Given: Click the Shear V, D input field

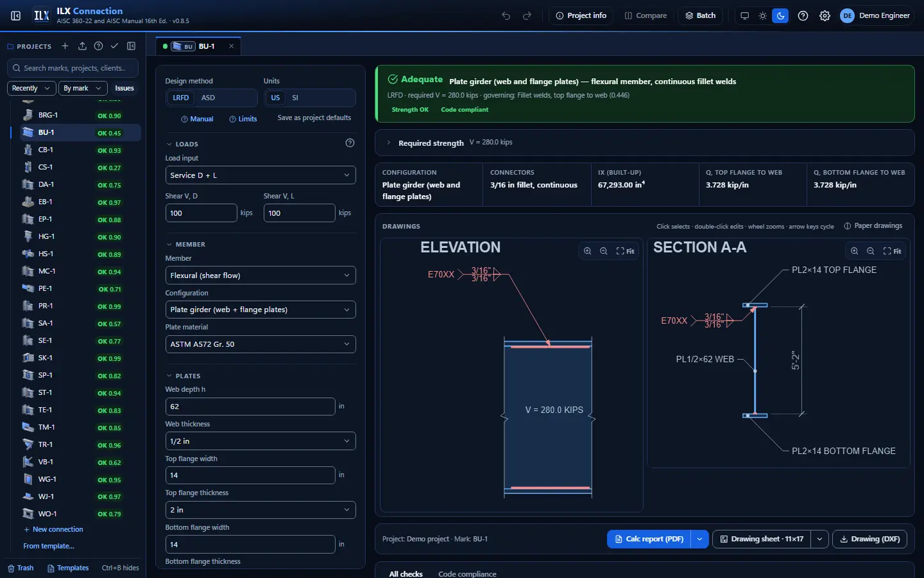Looking at the screenshot, I should click(x=201, y=213).
